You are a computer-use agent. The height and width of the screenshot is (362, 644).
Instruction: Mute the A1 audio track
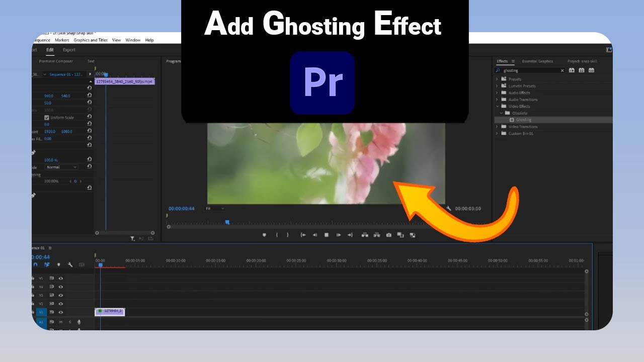61,322
